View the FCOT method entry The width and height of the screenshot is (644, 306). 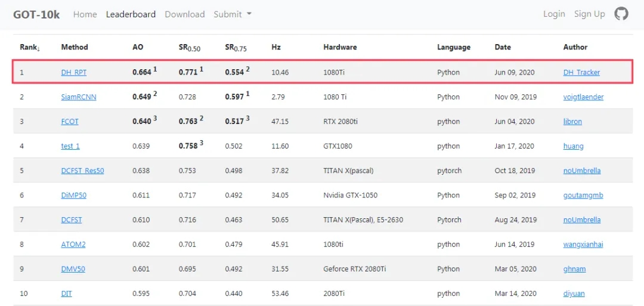70,122
